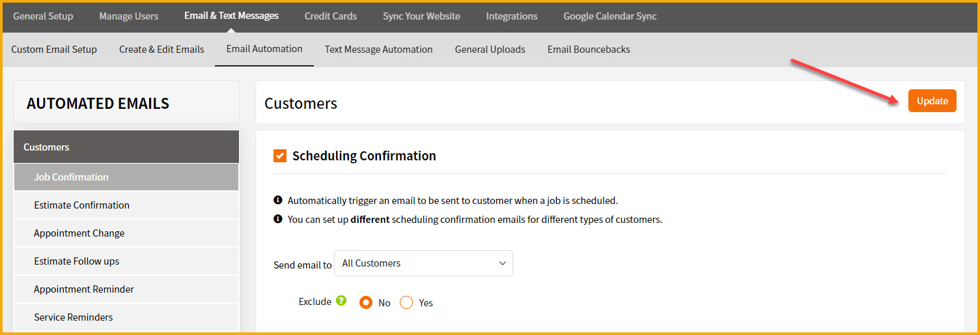Select Appointment Change in sidebar
This screenshot has width=980, height=335.
(x=126, y=233)
